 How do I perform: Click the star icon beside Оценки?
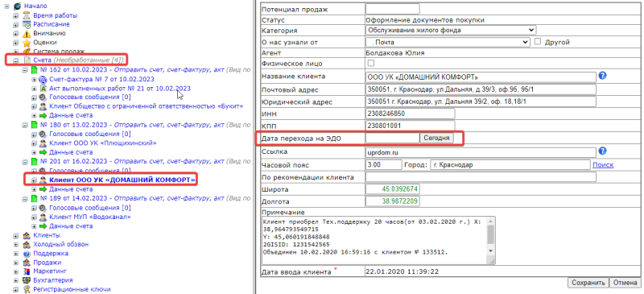(x=27, y=43)
